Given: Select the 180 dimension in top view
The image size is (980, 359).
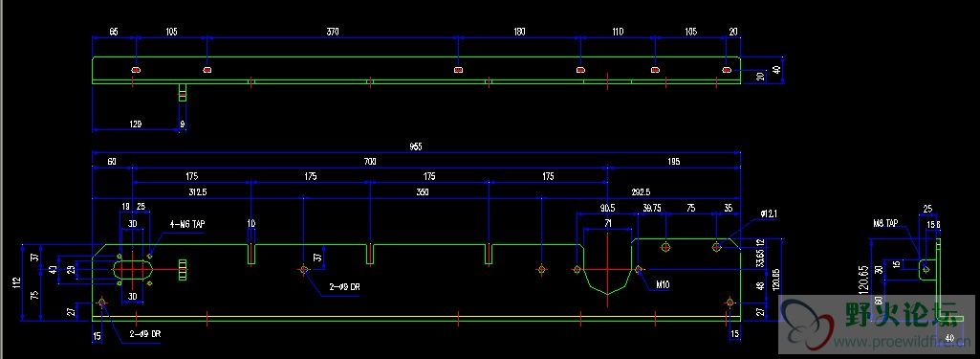Looking at the screenshot, I should pyautogui.click(x=519, y=32).
